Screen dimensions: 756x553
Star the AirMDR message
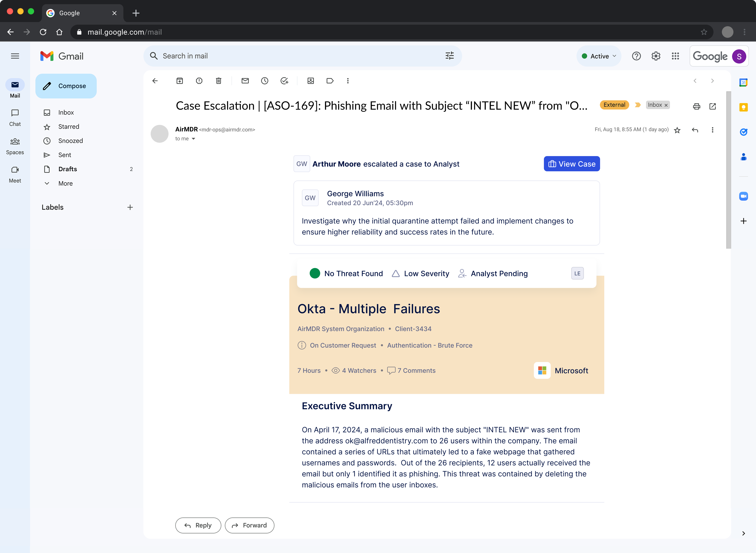[x=677, y=130]
